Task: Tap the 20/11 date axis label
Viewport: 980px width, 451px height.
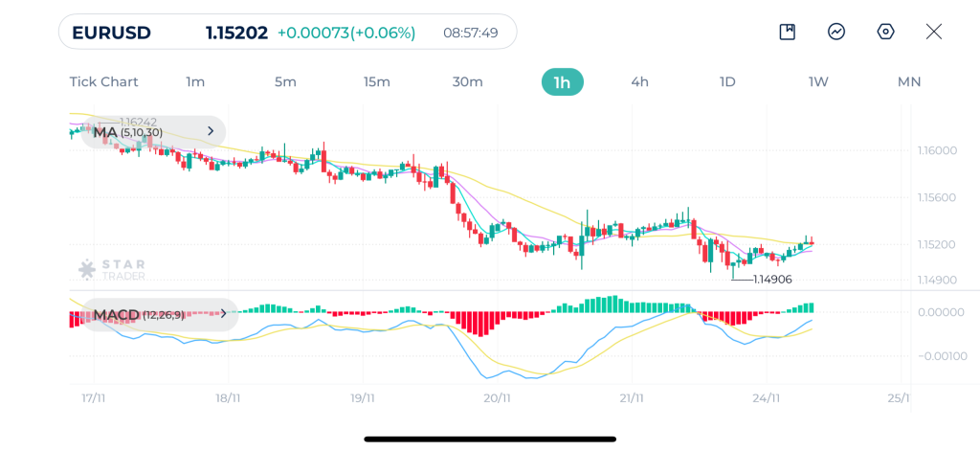Action: point(497,397)
